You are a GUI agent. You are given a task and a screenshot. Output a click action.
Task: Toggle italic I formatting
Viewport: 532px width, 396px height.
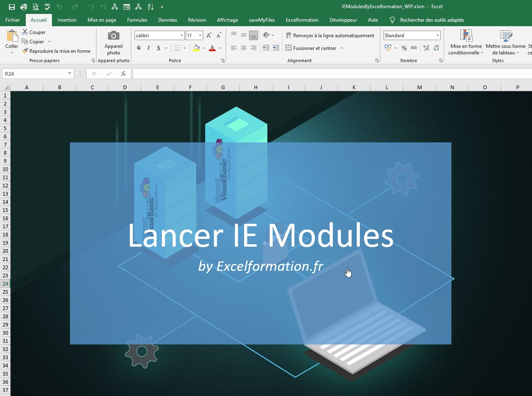(x=149, y=48)
